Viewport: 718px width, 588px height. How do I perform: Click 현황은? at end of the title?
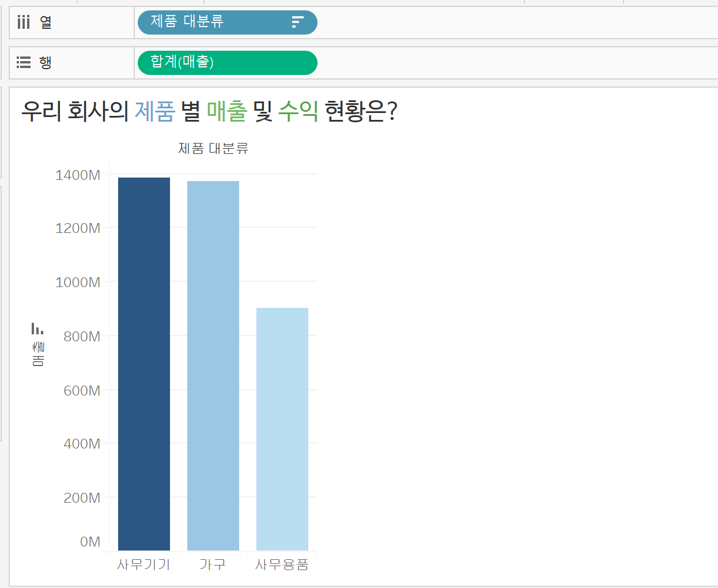(x=361, y=111)
